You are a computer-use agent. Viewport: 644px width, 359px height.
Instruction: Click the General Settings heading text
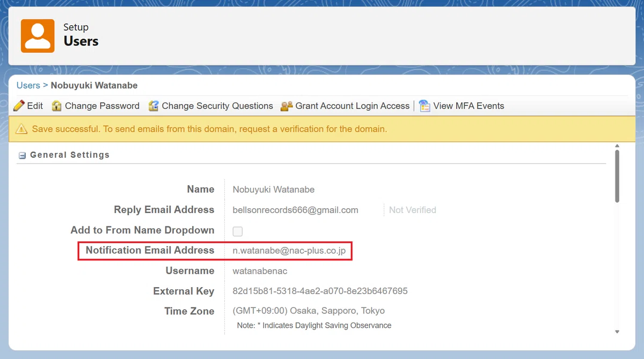pos(70,155)
